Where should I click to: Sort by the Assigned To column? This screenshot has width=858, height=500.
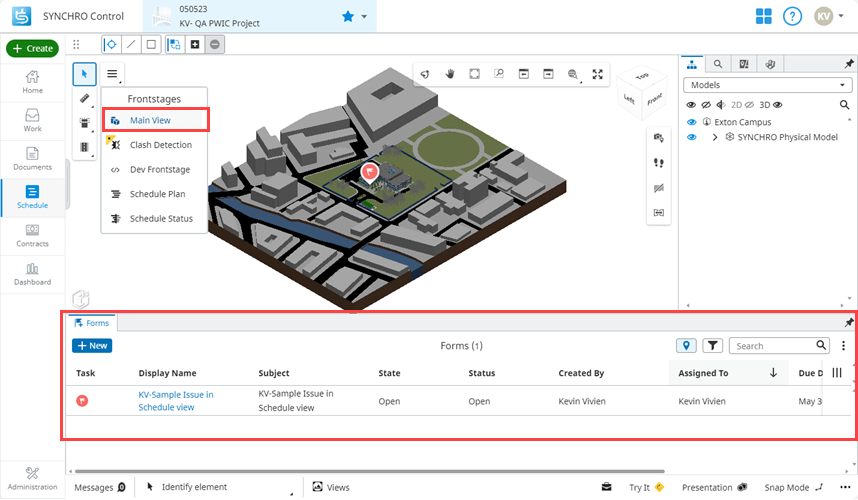728,373
